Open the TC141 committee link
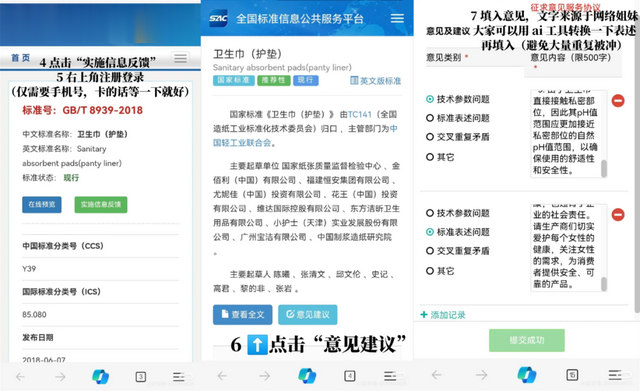This screenshot has width=640, height=391. coord(360,114)
